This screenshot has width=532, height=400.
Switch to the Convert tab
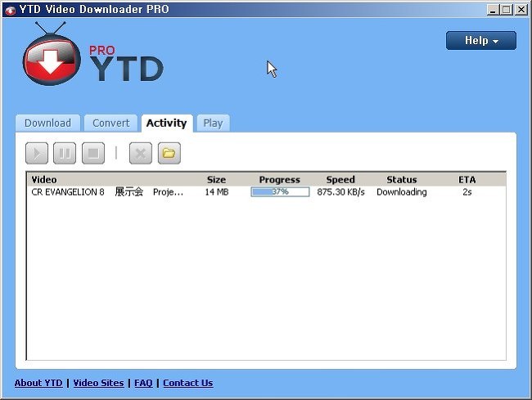[111, 123]
